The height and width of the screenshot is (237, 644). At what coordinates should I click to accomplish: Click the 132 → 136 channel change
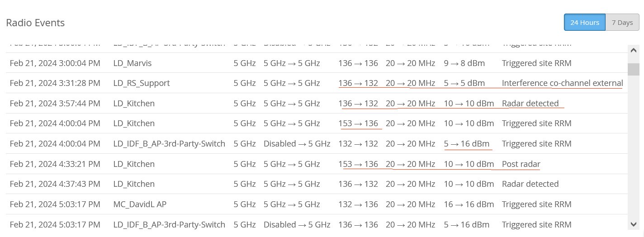tap(358, 204)
